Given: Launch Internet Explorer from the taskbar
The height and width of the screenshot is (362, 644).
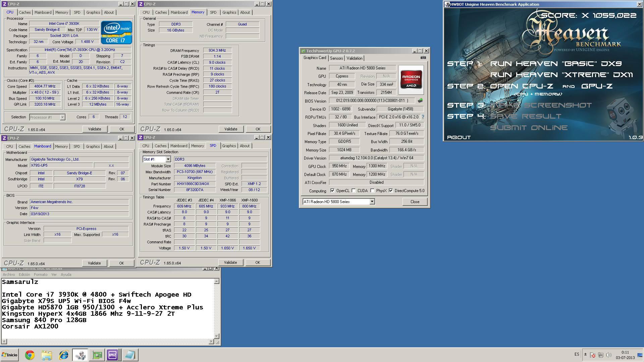Looking at the screenshot, I should (63, 355).
